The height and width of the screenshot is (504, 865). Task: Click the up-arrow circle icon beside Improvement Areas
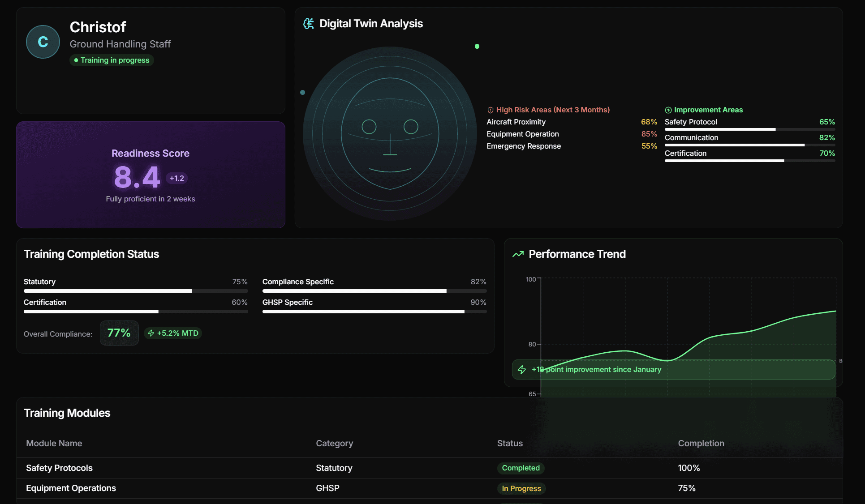tap(668, 110)
